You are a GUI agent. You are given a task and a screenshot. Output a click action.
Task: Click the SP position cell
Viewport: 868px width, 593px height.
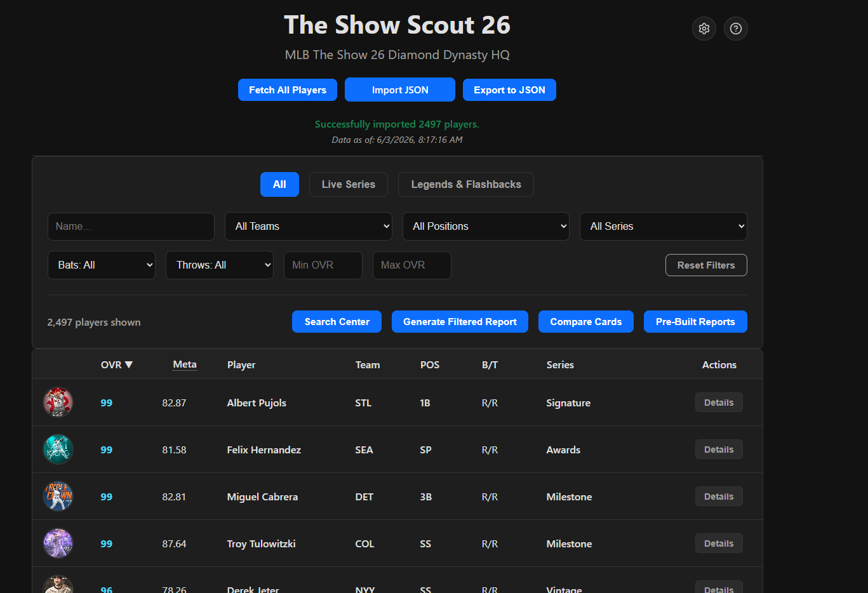[x=425, y=450]
